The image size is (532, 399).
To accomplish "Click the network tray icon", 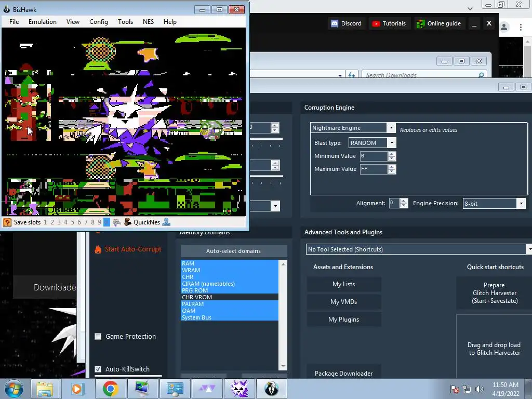I will coord(467,389).
